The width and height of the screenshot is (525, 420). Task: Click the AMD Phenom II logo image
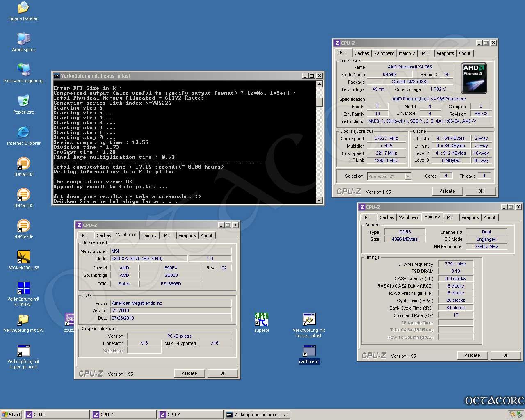coord(474,78)
